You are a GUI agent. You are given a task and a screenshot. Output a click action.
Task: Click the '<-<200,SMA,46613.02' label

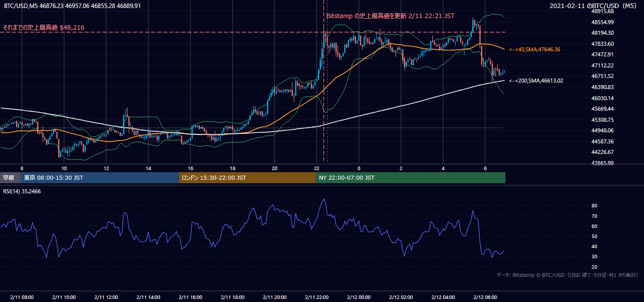coord(536,81)
